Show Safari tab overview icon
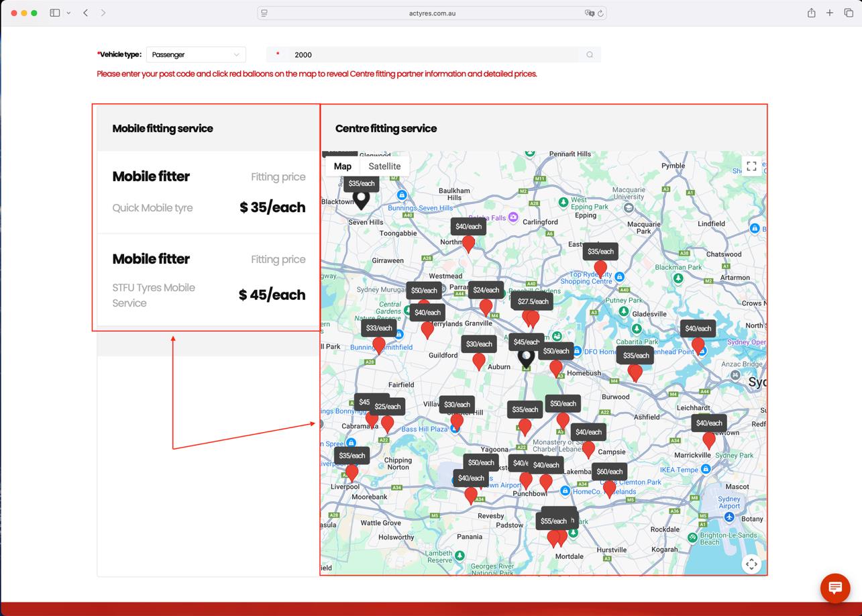The image size is (862, 616). click(x=849, y=13)
